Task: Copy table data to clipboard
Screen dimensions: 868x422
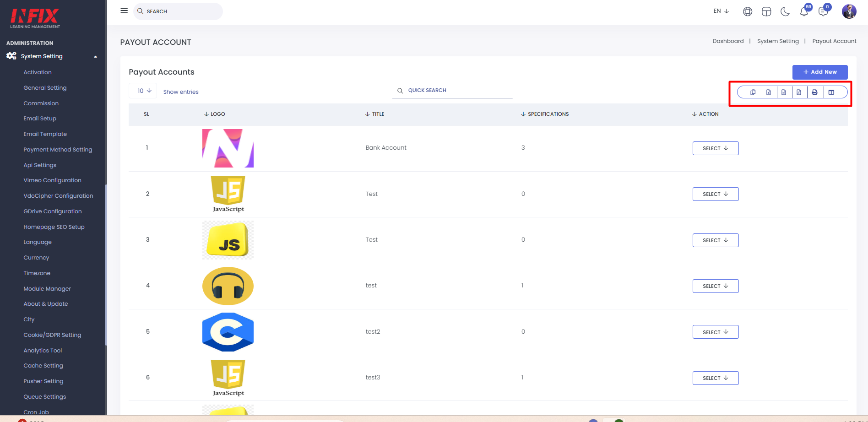Action: tap(753, 92)
